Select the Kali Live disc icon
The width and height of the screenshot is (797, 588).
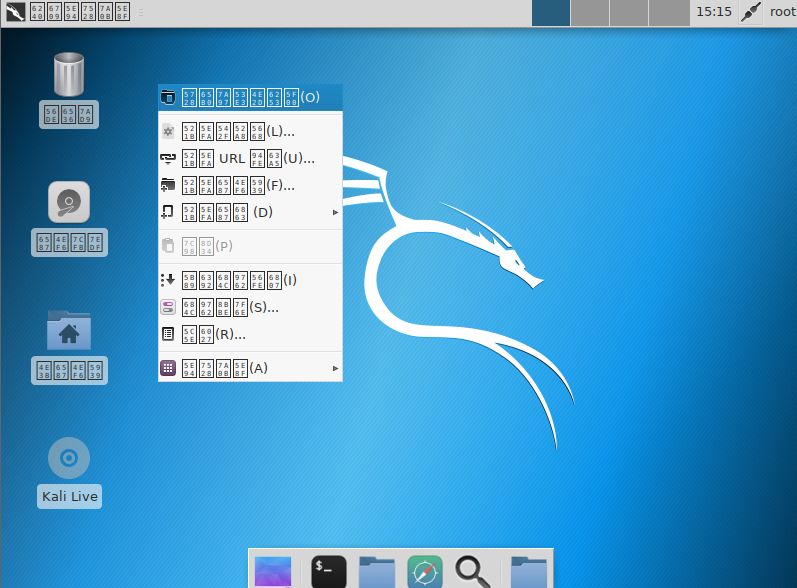click(69, 458)
